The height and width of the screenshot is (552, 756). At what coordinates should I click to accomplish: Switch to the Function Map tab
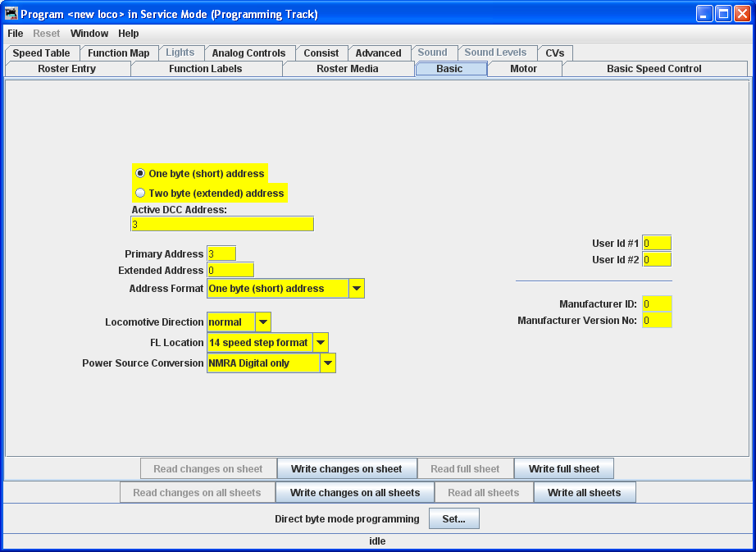click(119, 53)
